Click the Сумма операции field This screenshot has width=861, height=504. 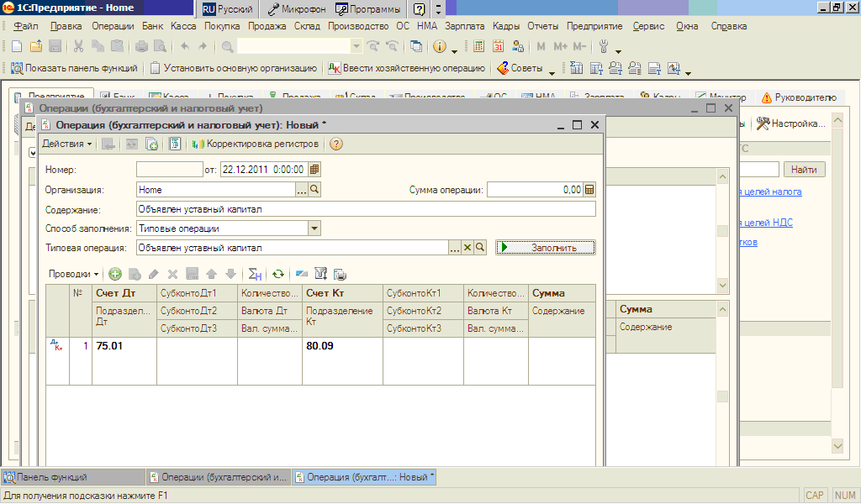pyautogui.click(x=535, y=189)
